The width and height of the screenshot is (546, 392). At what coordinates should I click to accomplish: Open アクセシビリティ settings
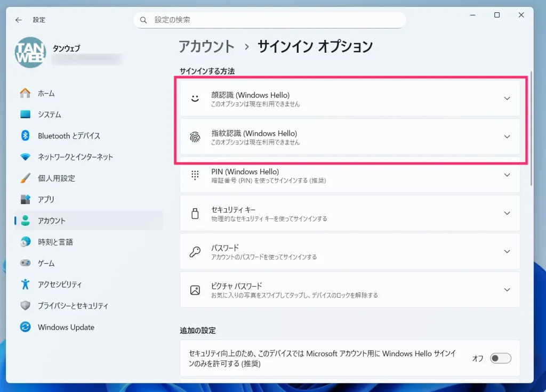tap(89, 284)
